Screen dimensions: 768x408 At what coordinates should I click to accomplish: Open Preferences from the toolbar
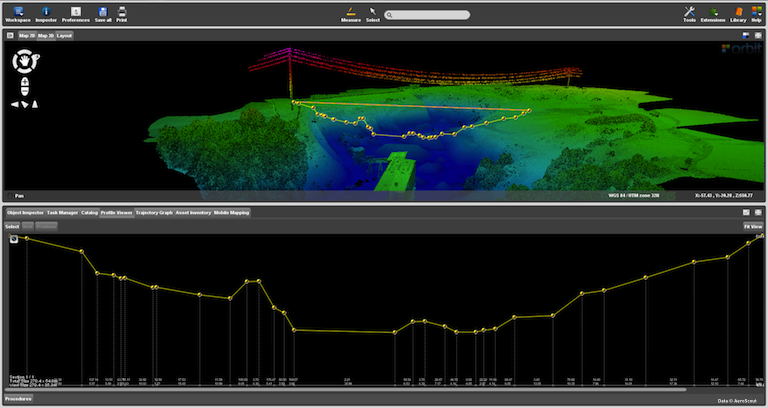75,10
